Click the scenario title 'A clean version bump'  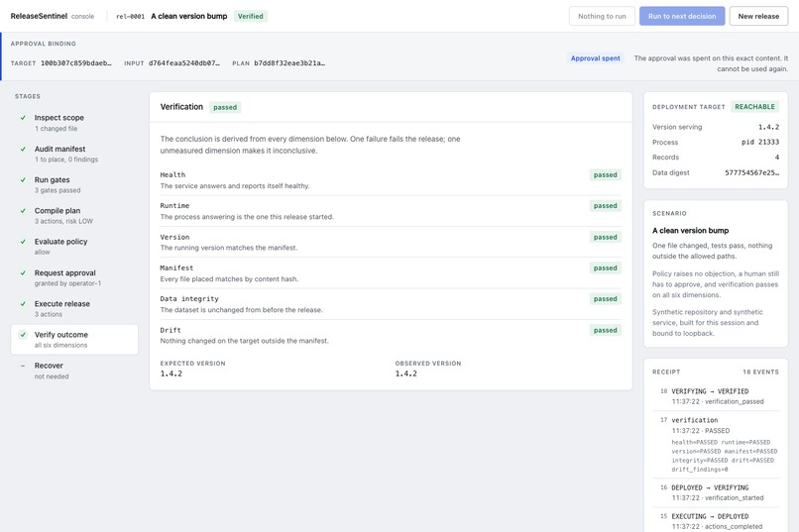pos(691,231)
